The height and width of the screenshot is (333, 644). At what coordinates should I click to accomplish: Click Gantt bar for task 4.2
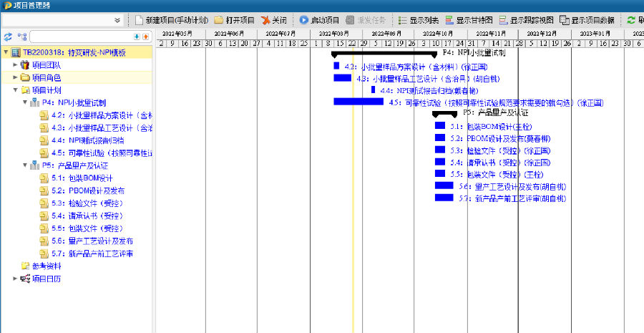(336, 65)
